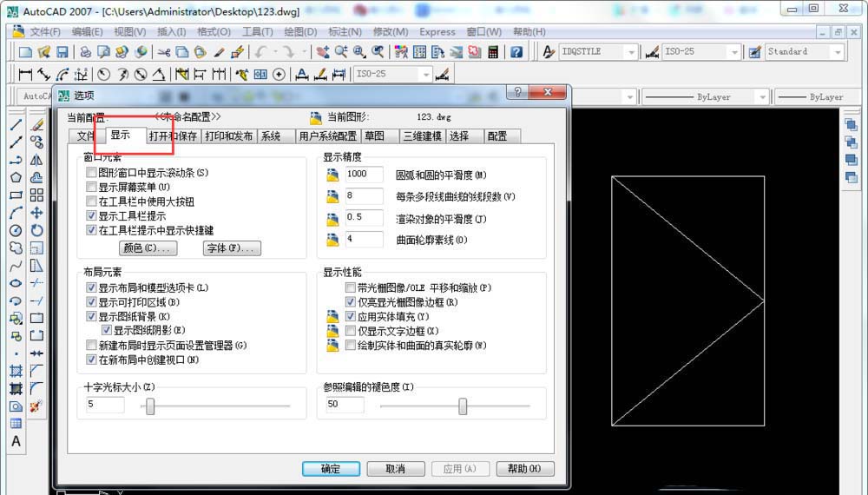Click the Redo arrow icon
The width and height of the screenshot is (868, 495).
288,52
